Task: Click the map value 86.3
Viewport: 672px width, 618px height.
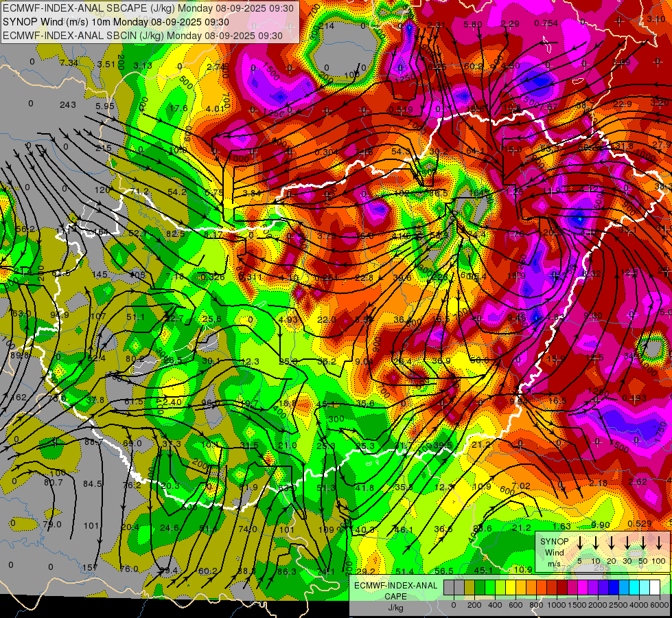Action: [x=287, y=571]
